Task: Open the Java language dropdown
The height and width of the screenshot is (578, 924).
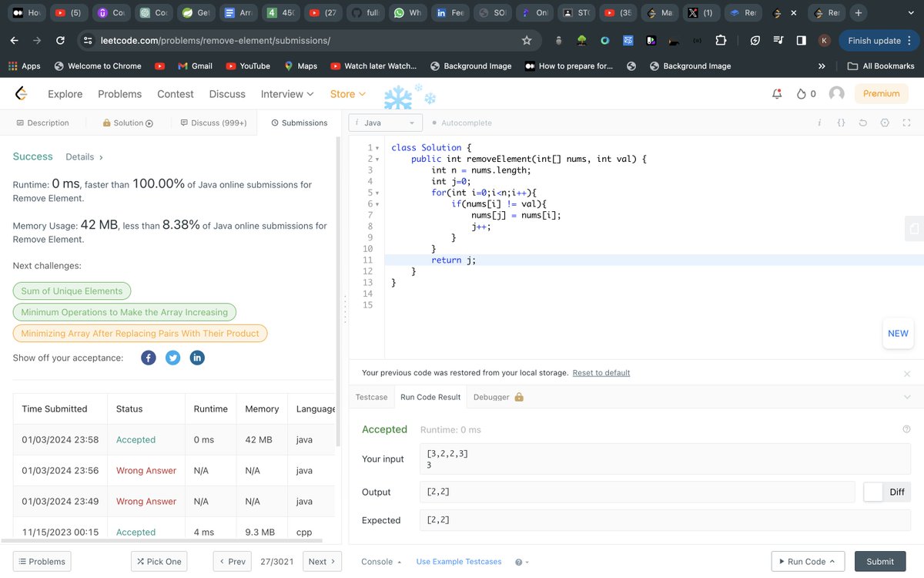Action: coord(385,123)
